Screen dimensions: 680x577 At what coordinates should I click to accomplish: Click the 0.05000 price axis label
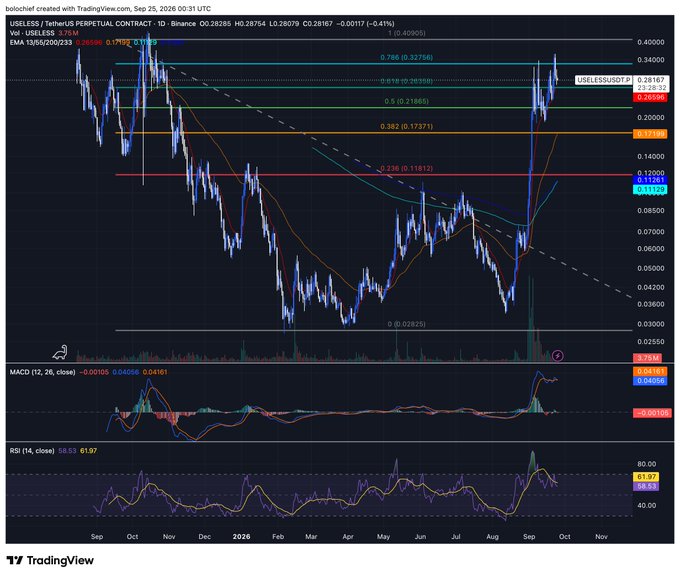point(651,268)
